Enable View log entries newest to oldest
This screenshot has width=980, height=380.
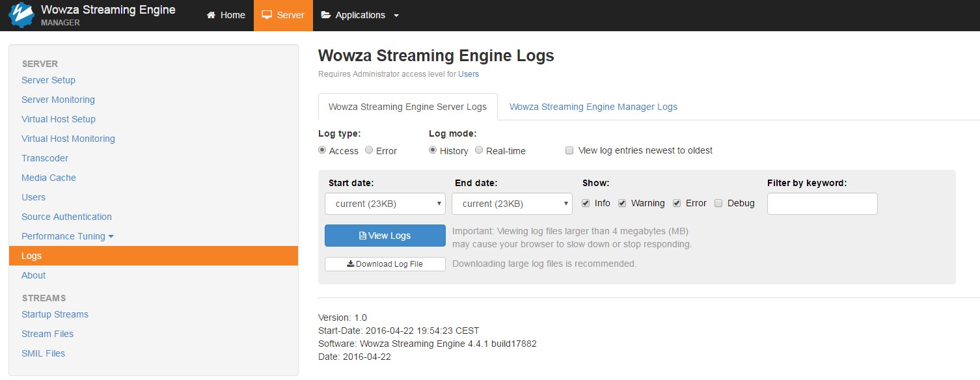tap(569, 150)
